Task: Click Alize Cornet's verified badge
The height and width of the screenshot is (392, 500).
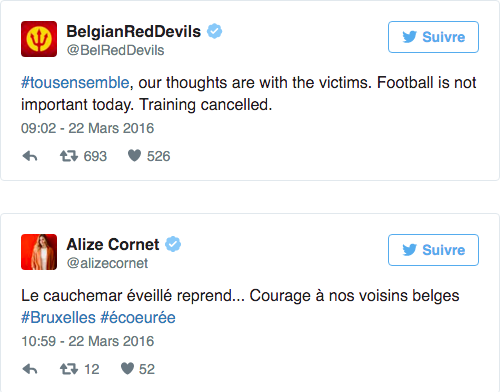Action: [x=173, y=244]
